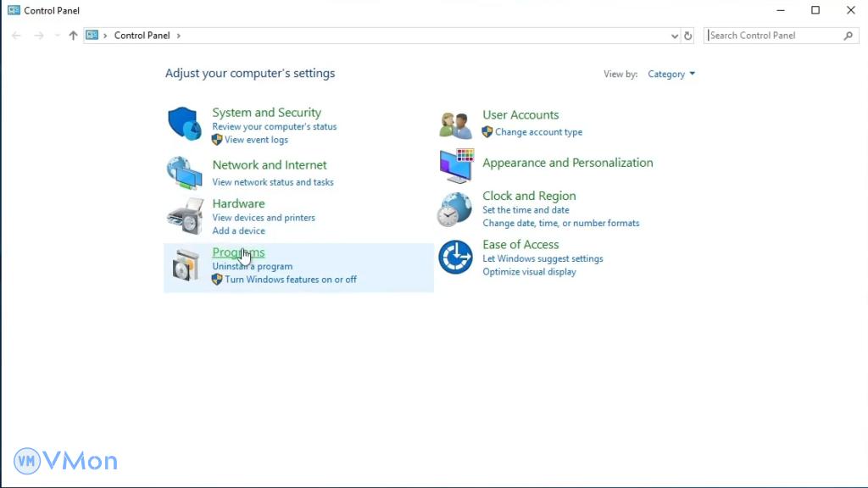Viewport: 868px width, 488px height.
Task: Focus the Search Control Panel field
Action: pos(773,36)
